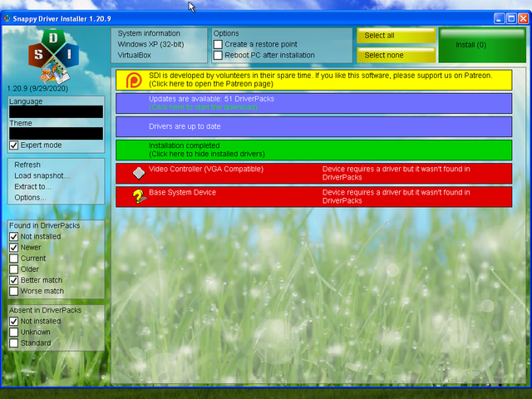Click the Base System Device question-mark icon
532x399 pixels.
[139, 197]
